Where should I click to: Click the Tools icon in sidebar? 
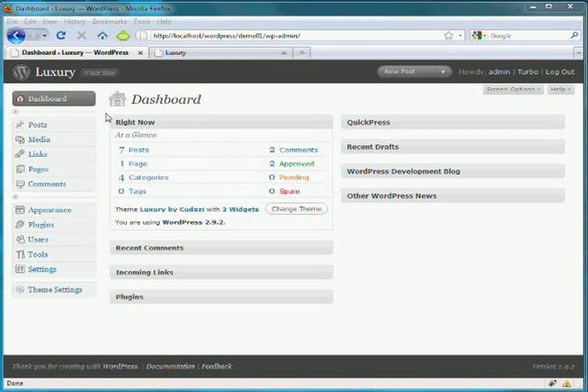(19, 254)
